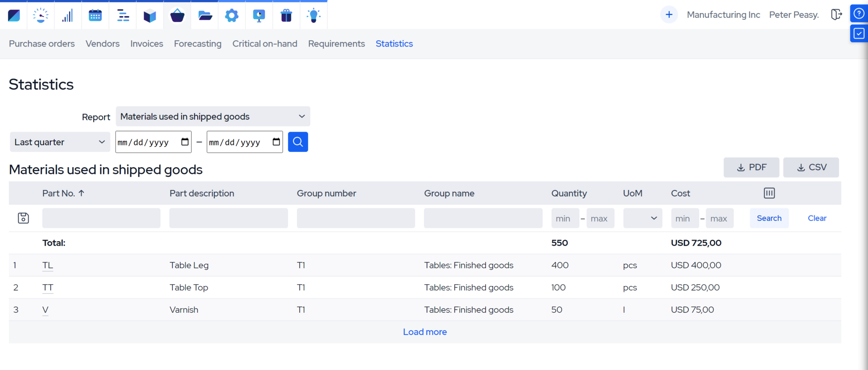The image size is (868, 370).
Task: Open the calendar icon in top toolbar
Action: (x=95, y=16)
